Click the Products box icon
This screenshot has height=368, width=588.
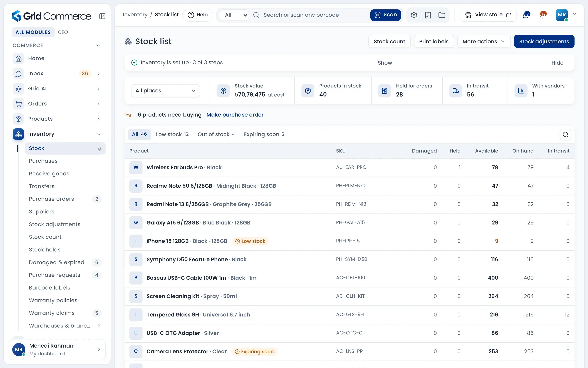point(18,119)
